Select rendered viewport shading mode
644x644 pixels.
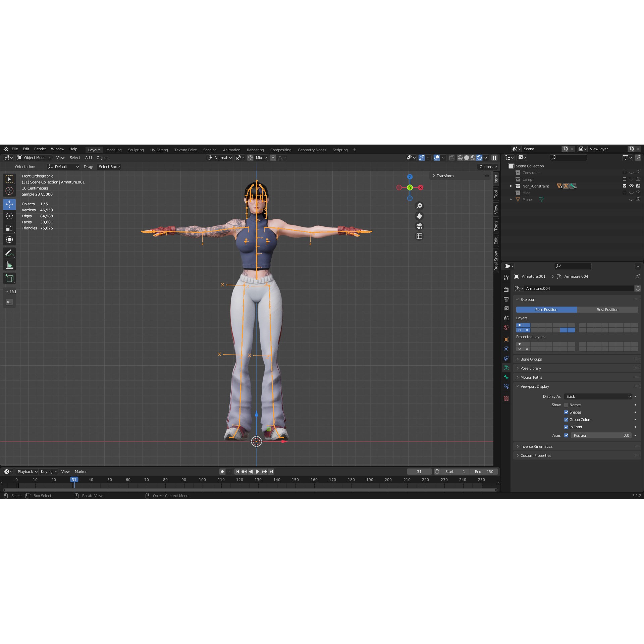pos(479,158)
